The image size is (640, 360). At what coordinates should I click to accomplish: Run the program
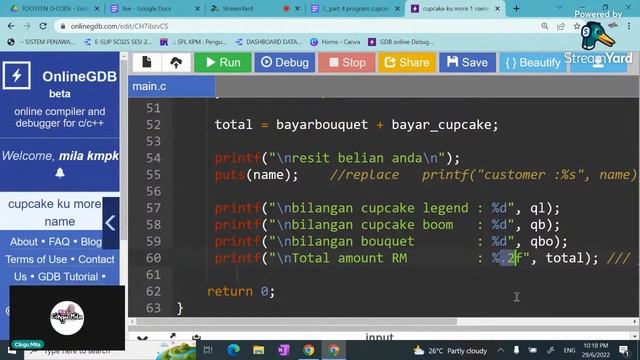(223, 62)
